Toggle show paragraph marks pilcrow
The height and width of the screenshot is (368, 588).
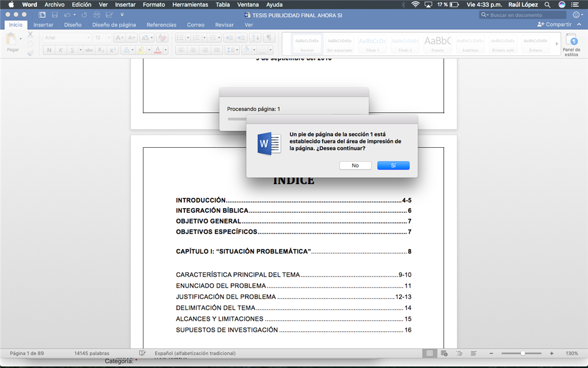tap(269, 37)
